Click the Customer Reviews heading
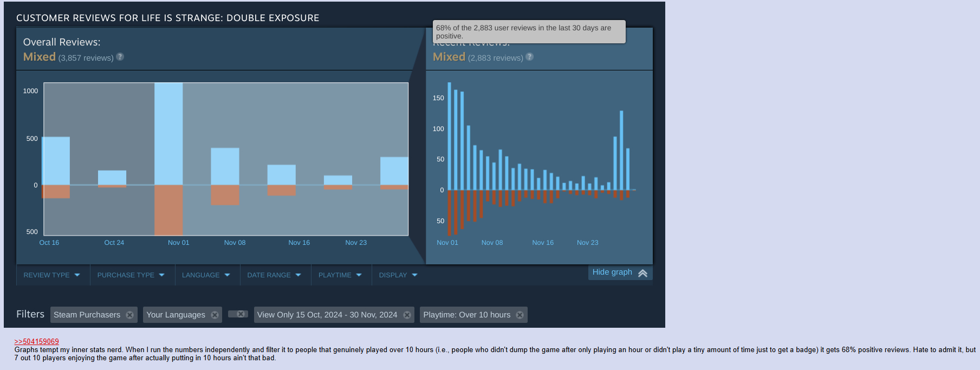Screen dimensions: 980x370 click(168, 18)
